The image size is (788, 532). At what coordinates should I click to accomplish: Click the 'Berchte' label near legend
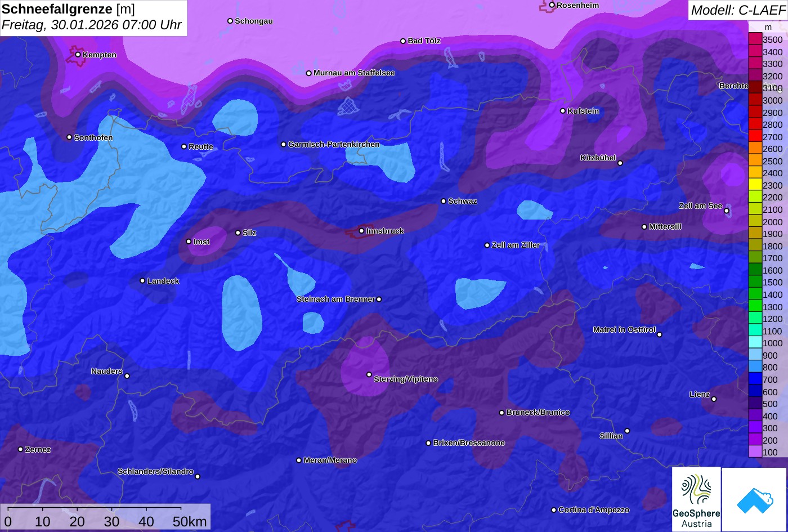(734, 86)
